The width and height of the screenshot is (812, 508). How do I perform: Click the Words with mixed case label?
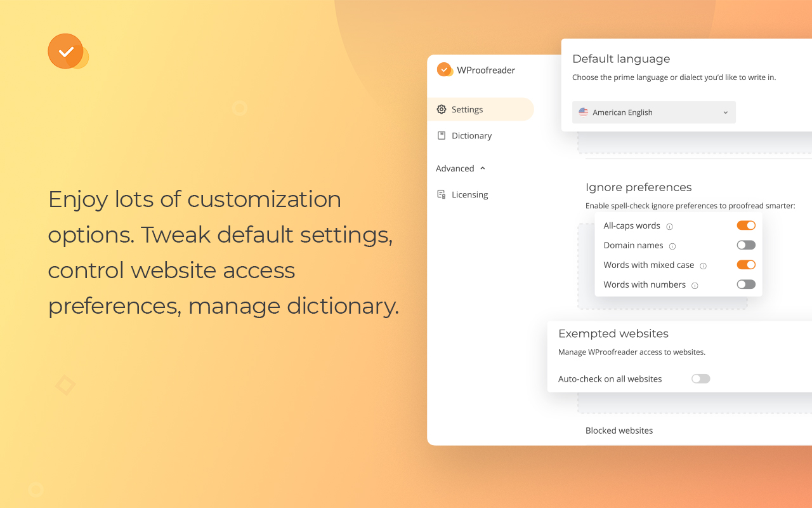[x=649, y=265]
